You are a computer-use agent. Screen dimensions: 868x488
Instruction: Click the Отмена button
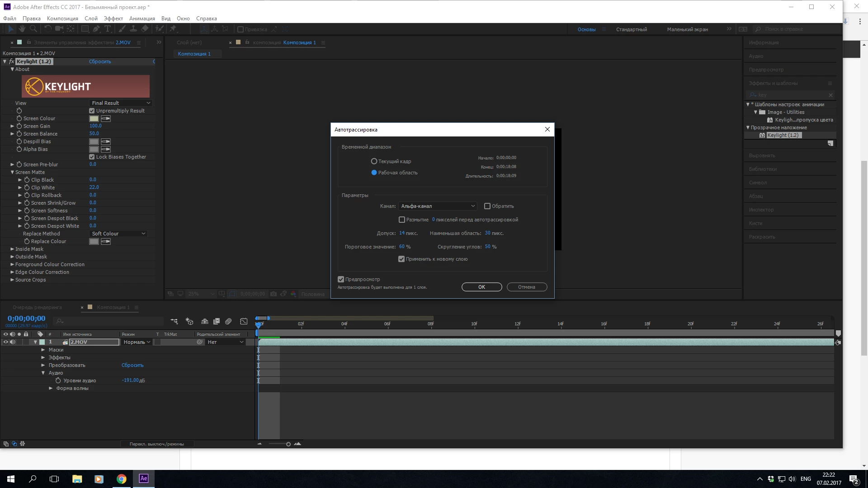tap(526, 287)
